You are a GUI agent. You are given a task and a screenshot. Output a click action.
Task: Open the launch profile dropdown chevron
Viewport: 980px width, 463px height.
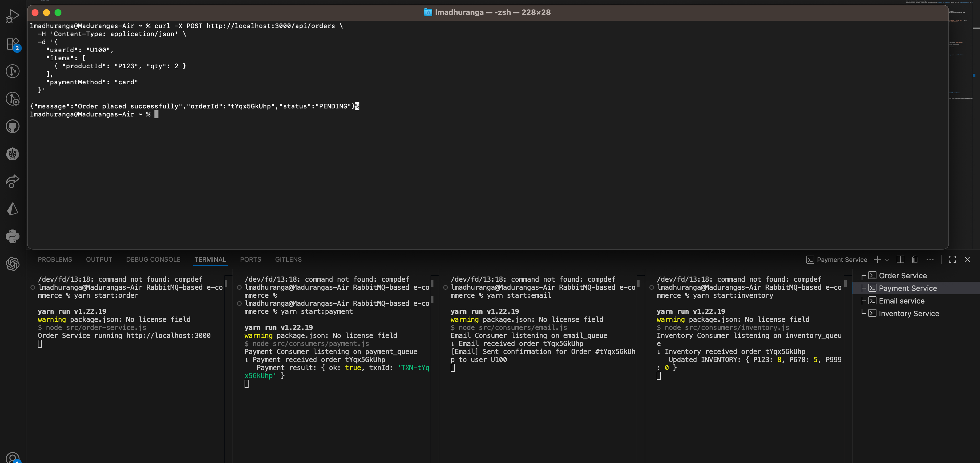coord(887,260)
